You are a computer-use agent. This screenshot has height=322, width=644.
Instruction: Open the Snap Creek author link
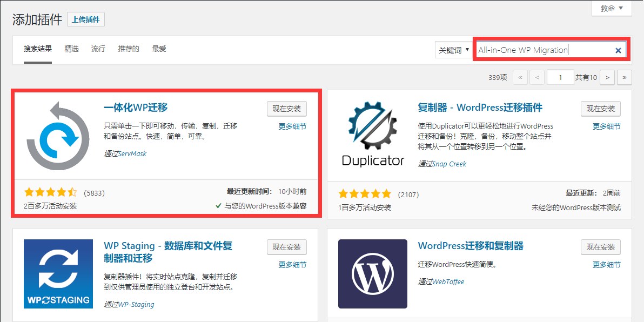450,164
